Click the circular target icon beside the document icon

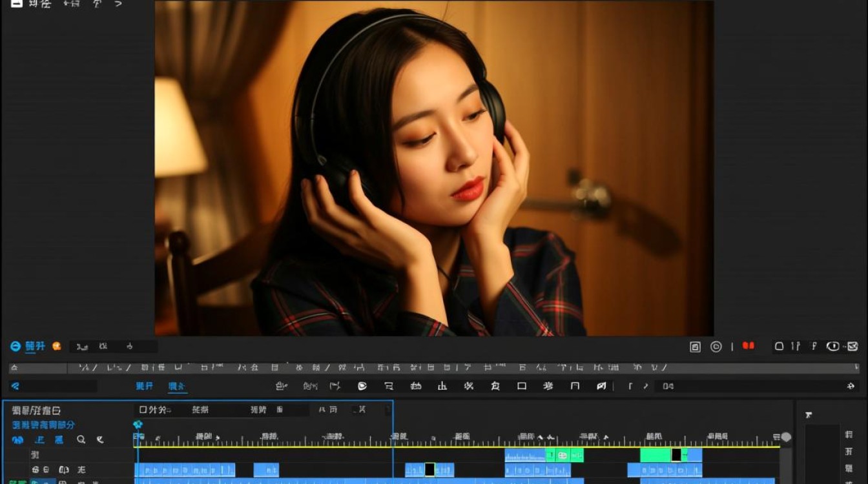coord(716,347)
